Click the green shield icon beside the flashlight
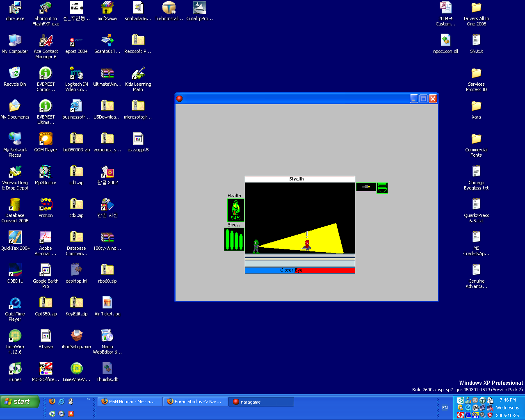The image size is (525, 420). coord(382,188)
